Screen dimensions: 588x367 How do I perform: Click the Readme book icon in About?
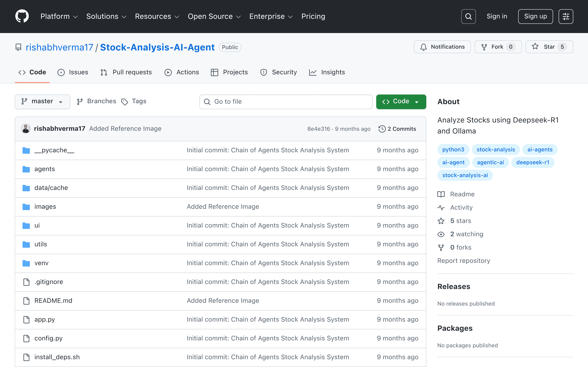441,194
